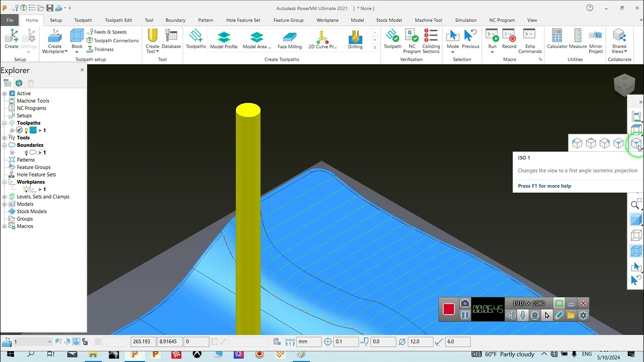Open the Stock Model tab
The image size is (644, 362).
389,20
